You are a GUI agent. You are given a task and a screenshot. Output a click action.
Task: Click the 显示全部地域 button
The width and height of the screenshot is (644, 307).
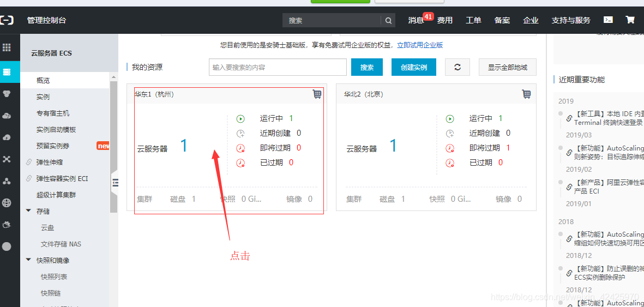click(508, 68)
